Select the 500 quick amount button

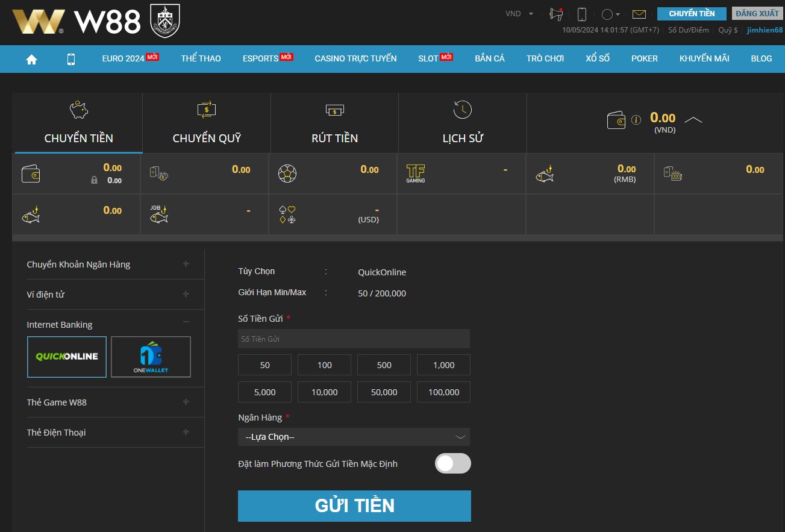click(384, 365)
